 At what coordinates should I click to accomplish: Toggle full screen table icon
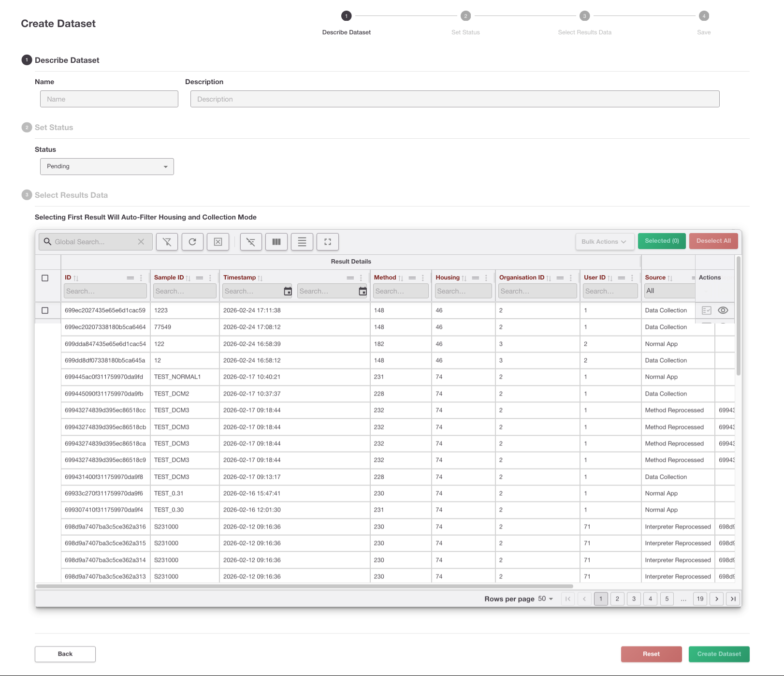[328, 242]
